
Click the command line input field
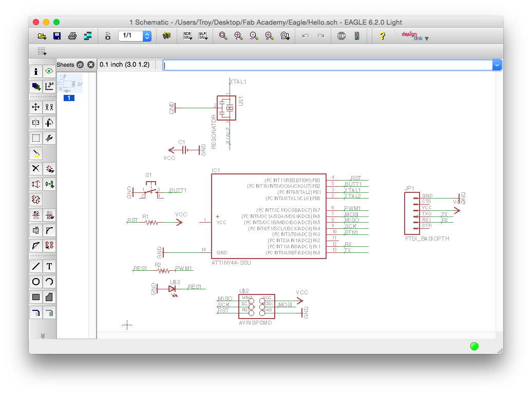coord(328,65)
